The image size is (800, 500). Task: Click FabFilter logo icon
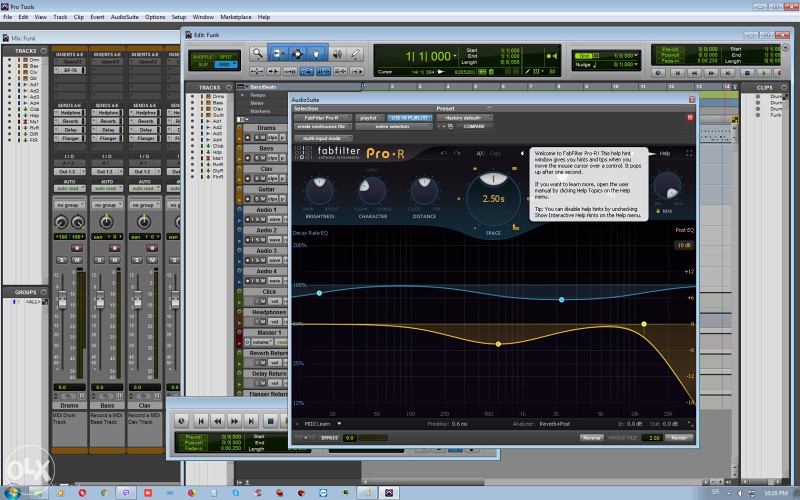tap(303, 153)
